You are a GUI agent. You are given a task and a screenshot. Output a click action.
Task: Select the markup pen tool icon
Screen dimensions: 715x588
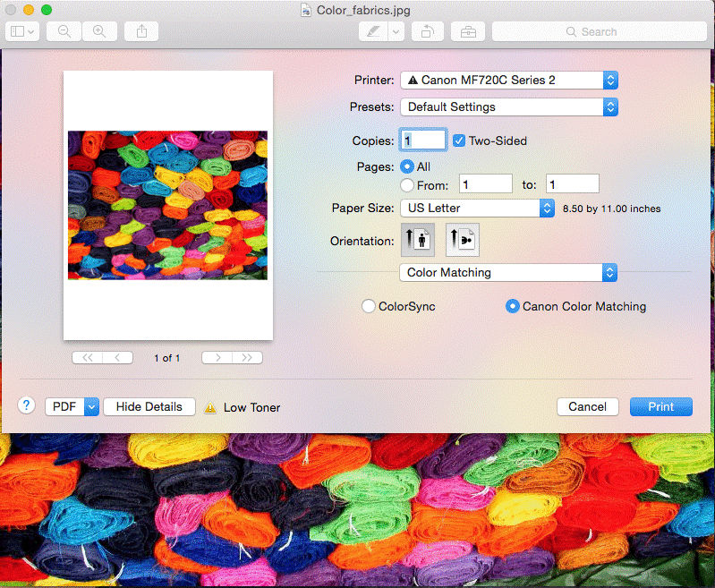point(373,31)
